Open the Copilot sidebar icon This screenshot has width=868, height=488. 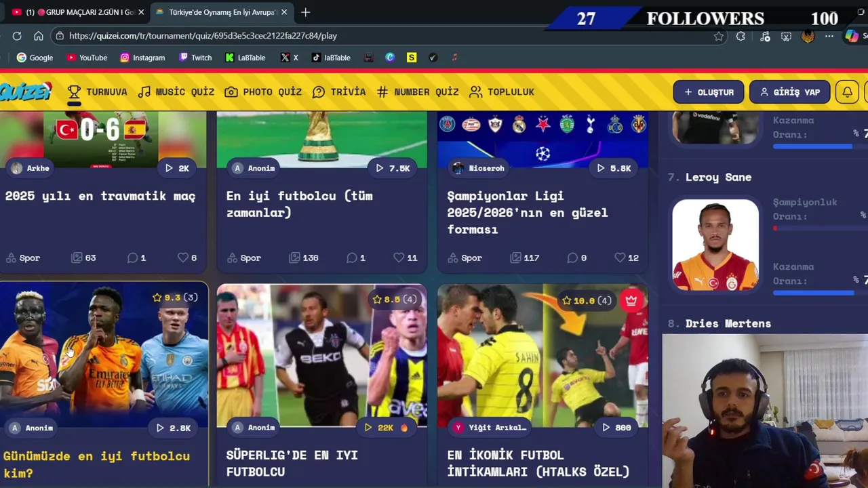point(852,36)
